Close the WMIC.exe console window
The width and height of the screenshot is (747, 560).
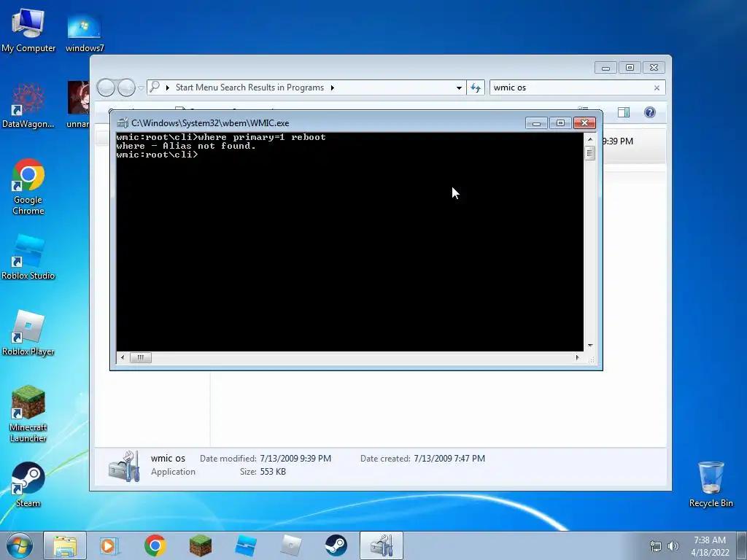click(584, 122)
